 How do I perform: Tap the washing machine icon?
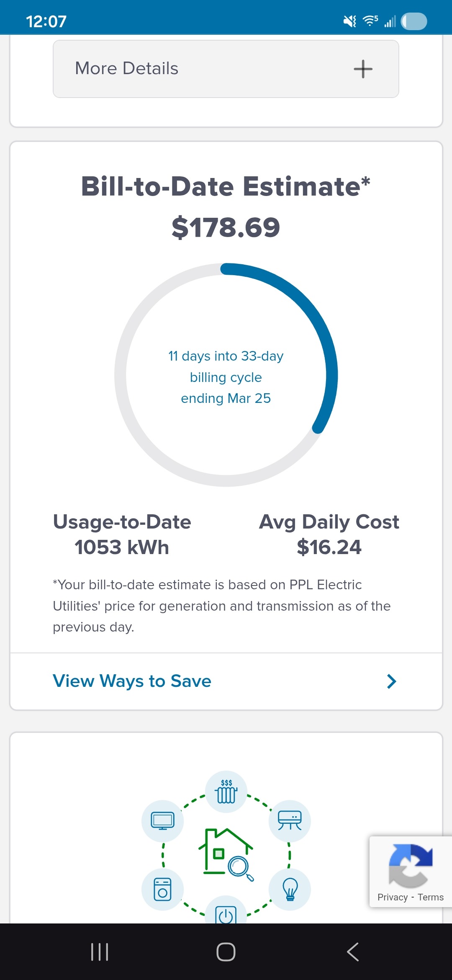pos(163,890)
